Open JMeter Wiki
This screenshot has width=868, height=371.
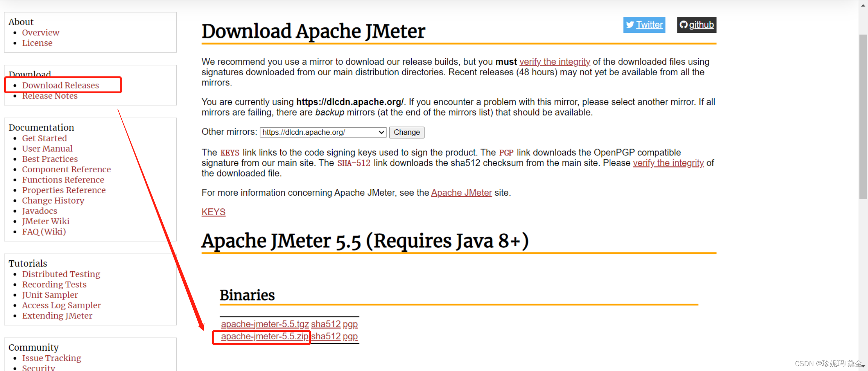point(46,221)
